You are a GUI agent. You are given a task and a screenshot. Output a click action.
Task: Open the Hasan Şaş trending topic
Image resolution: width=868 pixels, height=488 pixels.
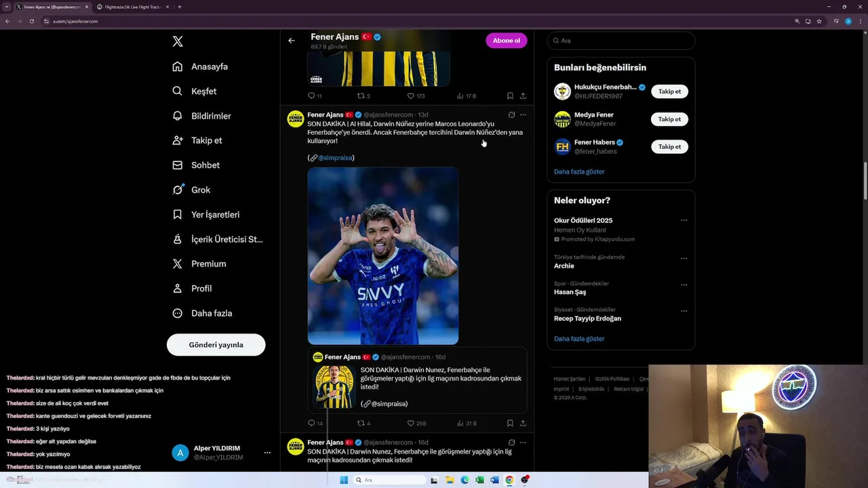[x=570, y=292]
